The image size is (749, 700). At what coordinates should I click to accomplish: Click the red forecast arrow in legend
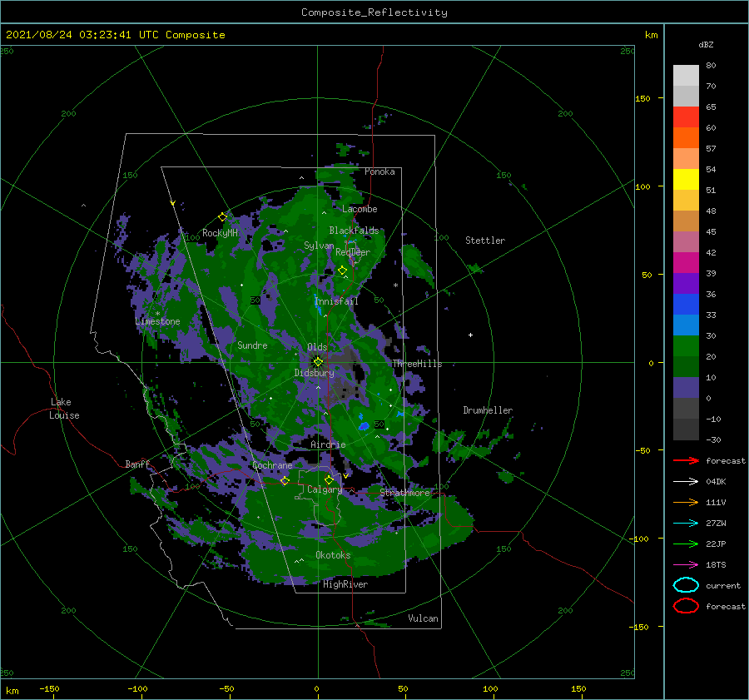point(686,460)
